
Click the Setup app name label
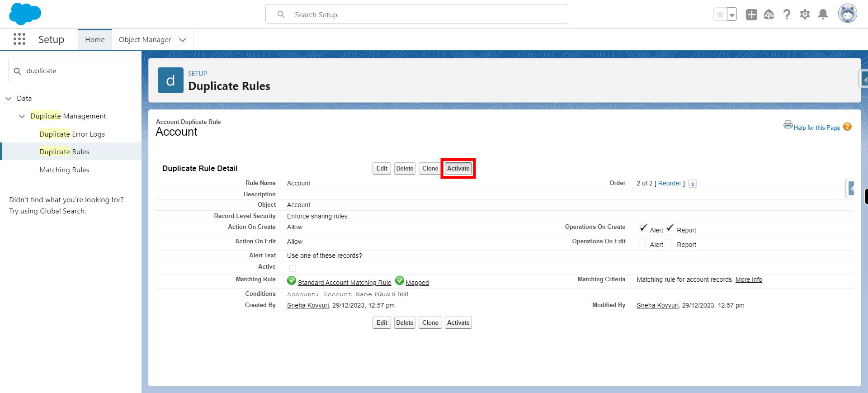pyautogui.click(x=51, y=39)
